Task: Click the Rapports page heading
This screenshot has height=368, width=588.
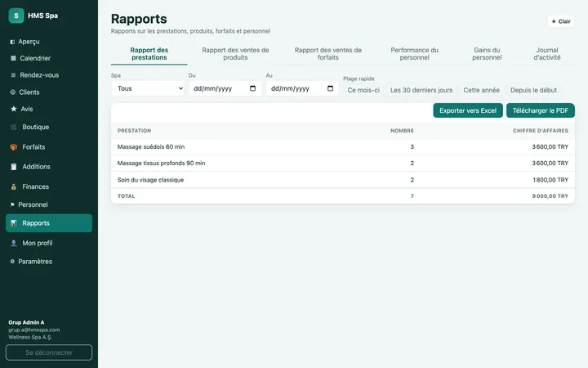Action: point(139,19)
